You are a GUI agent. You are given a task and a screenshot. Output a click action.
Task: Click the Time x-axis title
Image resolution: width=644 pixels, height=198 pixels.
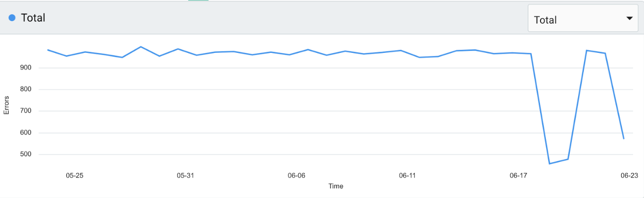[335, 186]
